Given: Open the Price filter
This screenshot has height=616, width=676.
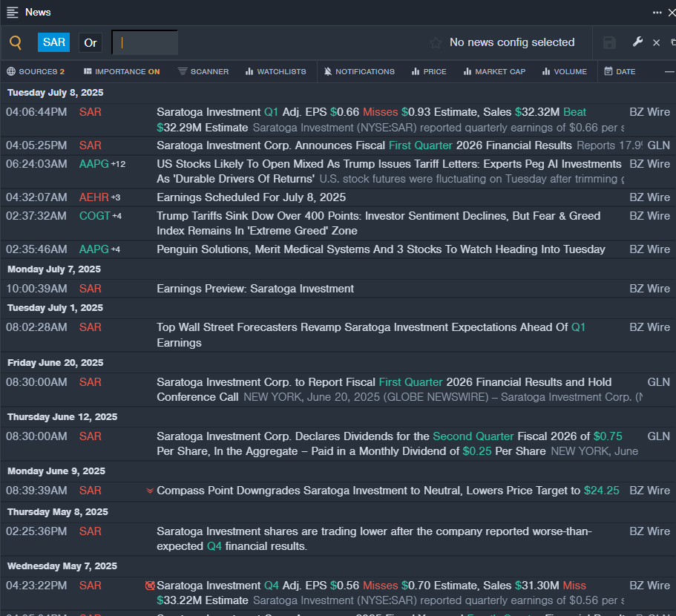Looking at the screenshot, I should coord(429,71).
